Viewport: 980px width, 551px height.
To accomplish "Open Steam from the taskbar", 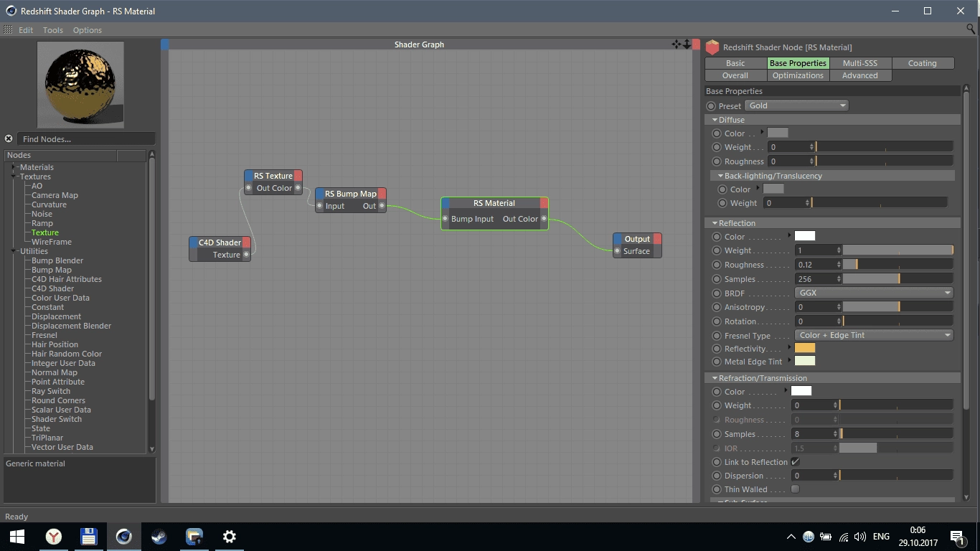I will (159, 537).
